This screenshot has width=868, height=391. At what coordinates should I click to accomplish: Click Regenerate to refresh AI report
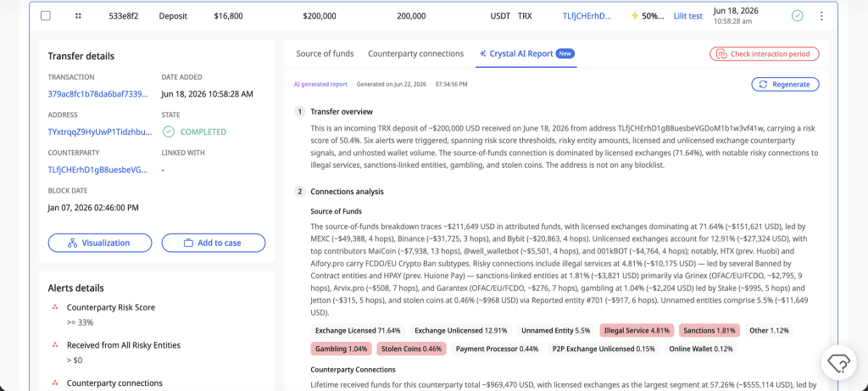coord(785,84)
